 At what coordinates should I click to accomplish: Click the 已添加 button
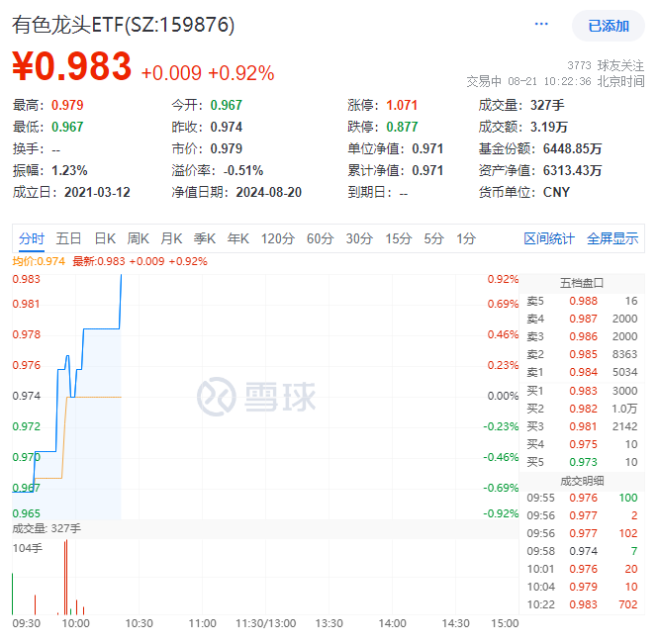click(x=609, y=26)
